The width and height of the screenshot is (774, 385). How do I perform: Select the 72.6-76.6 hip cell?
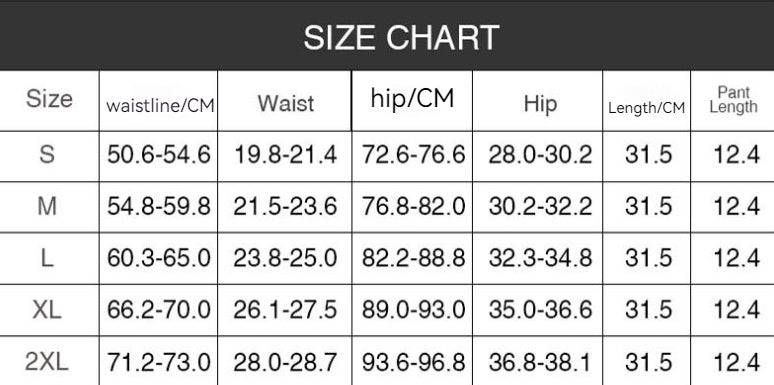(x=413, y=155)
